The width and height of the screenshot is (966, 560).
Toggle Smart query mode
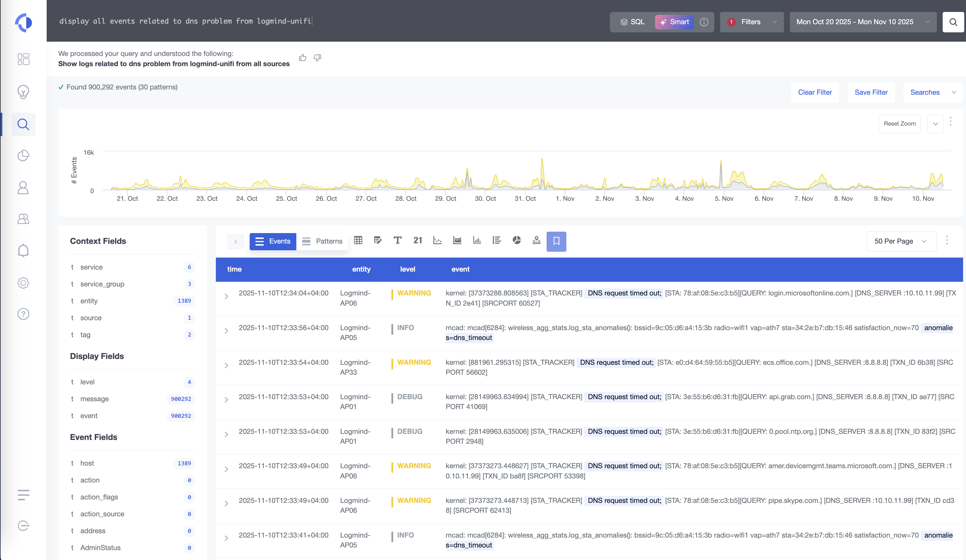pos(674,22)
